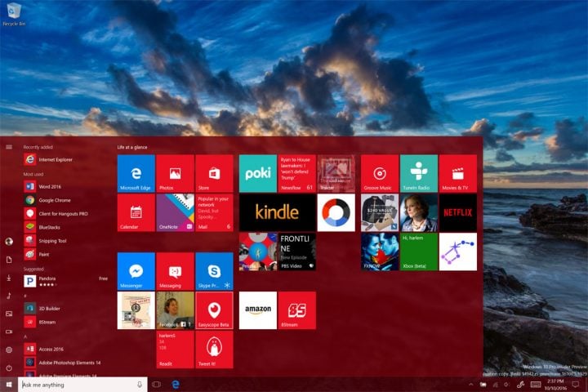The image size is (588, 392).
Task: Show hidden system tray icons
Action: (471, 385)
